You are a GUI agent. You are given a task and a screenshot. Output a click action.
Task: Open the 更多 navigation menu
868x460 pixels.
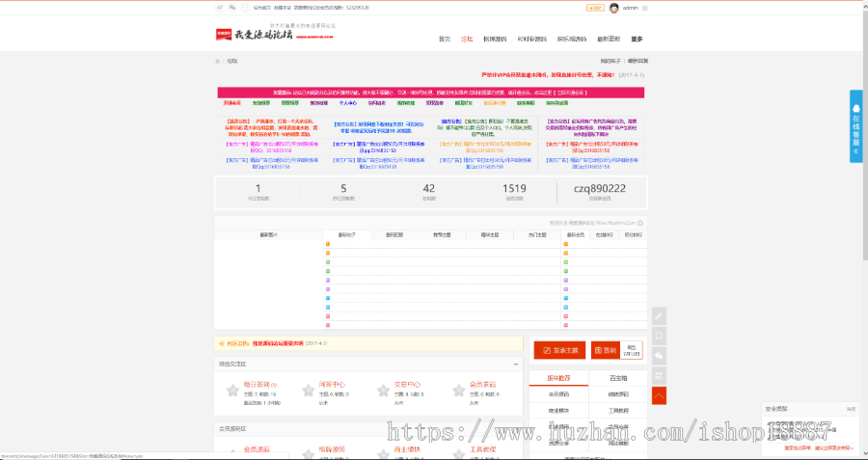637,40
